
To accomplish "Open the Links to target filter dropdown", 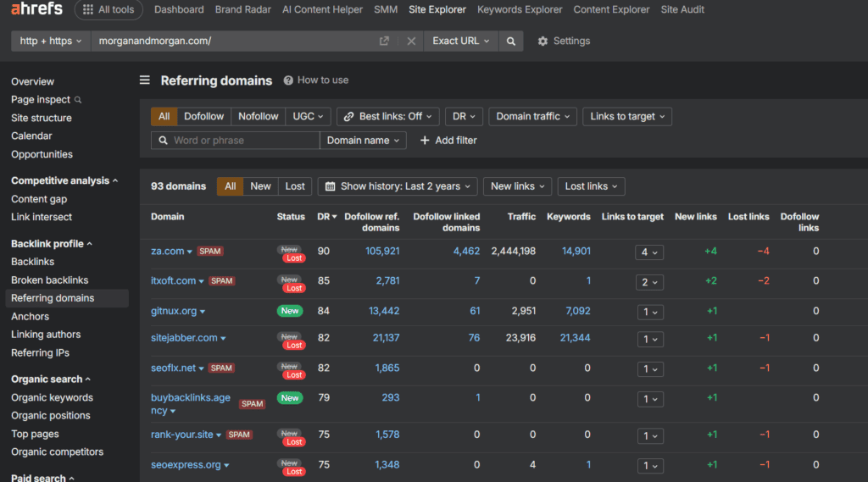I will point(627,116).
